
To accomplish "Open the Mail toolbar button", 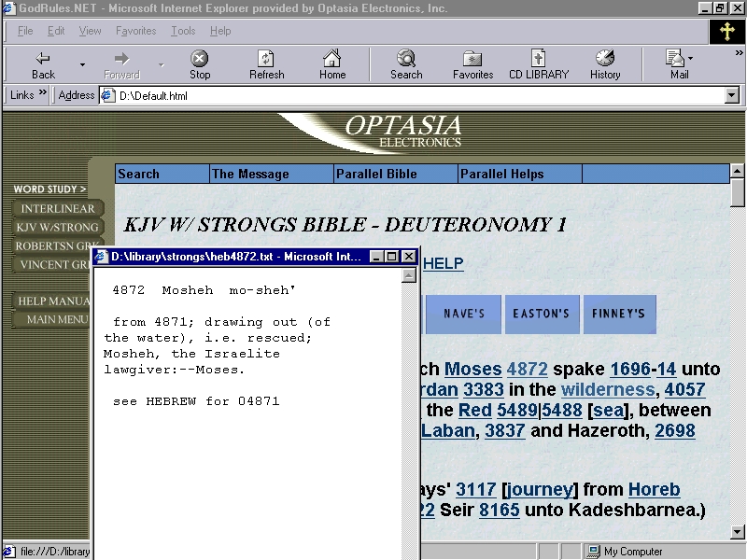I will tap(678, 63).
